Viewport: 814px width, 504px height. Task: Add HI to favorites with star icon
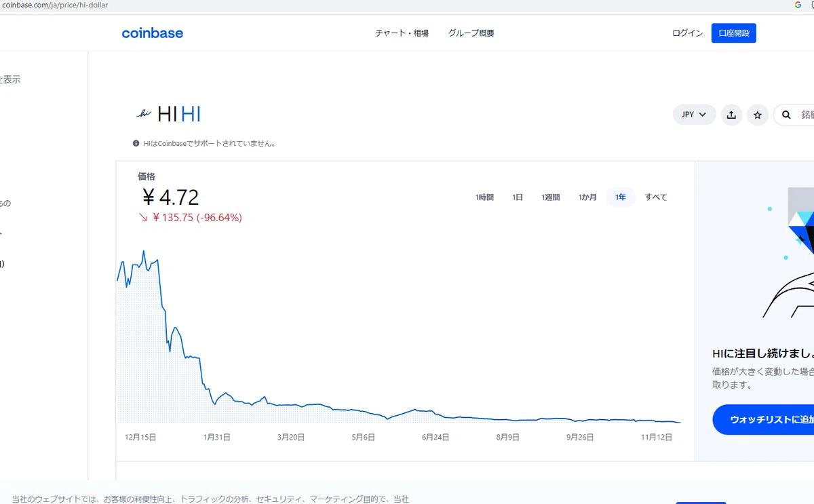758,115
